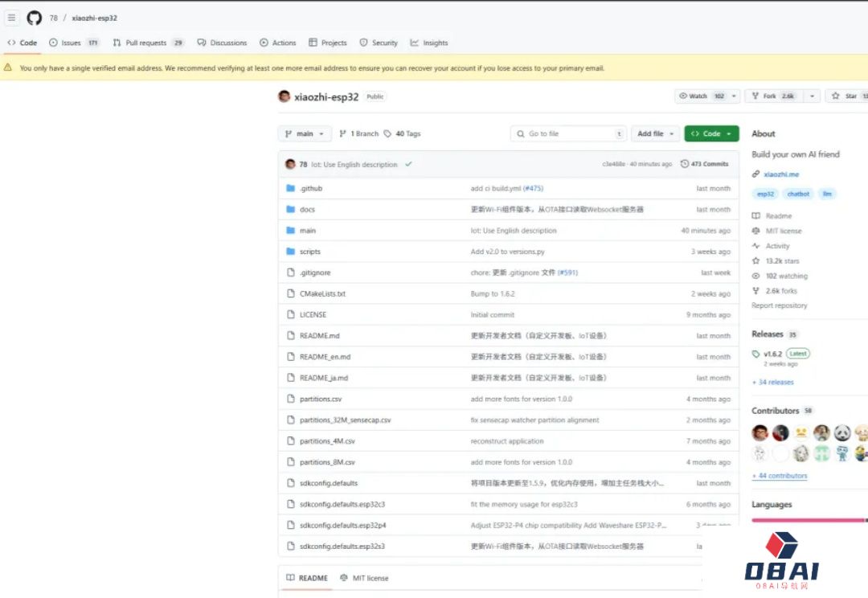The height and width of the screenshot is (598, 868).
Task: Open the Insights tab
Action: coord(429,43)
